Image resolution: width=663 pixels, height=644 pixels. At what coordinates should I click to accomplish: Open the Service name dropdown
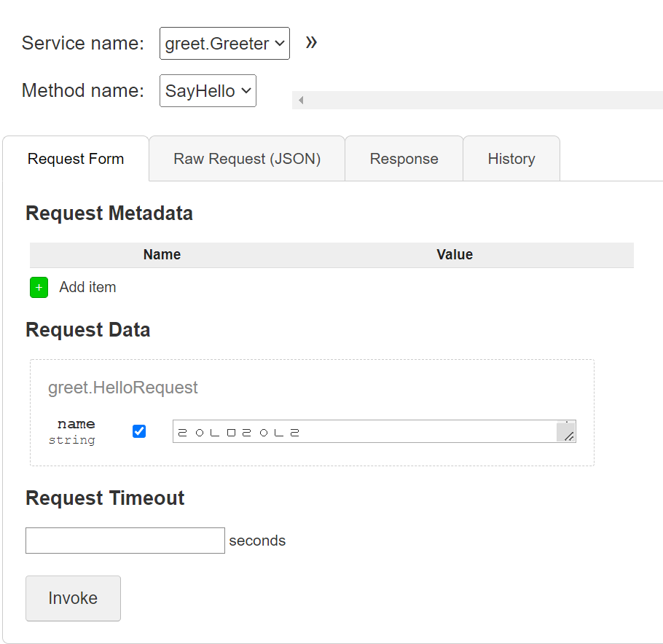[224, 44]
